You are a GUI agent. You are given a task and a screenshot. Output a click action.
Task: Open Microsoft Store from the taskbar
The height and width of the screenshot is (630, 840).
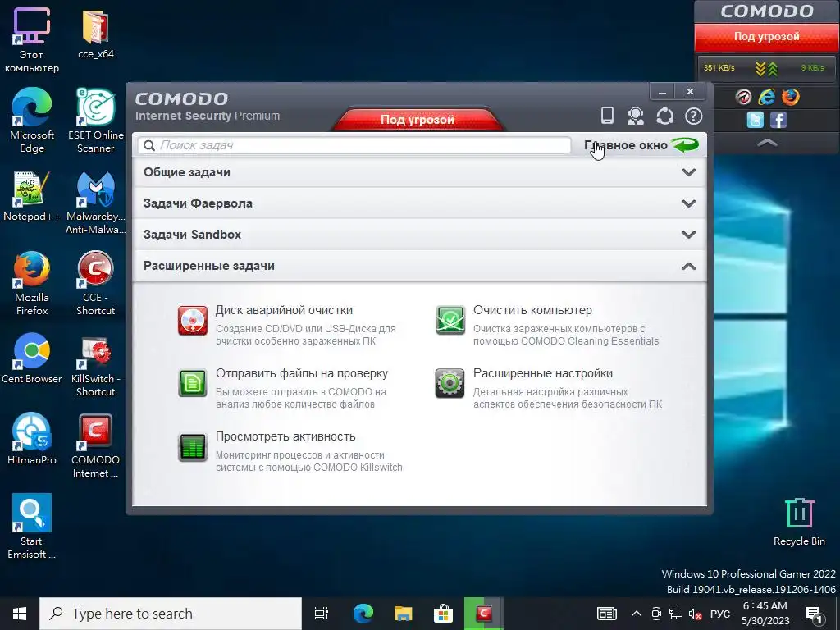(444, 614)
